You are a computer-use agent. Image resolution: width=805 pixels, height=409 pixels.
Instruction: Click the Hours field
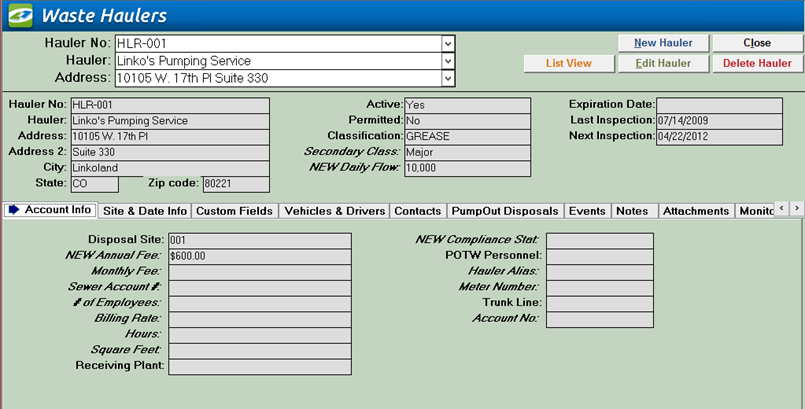(260, 335)
